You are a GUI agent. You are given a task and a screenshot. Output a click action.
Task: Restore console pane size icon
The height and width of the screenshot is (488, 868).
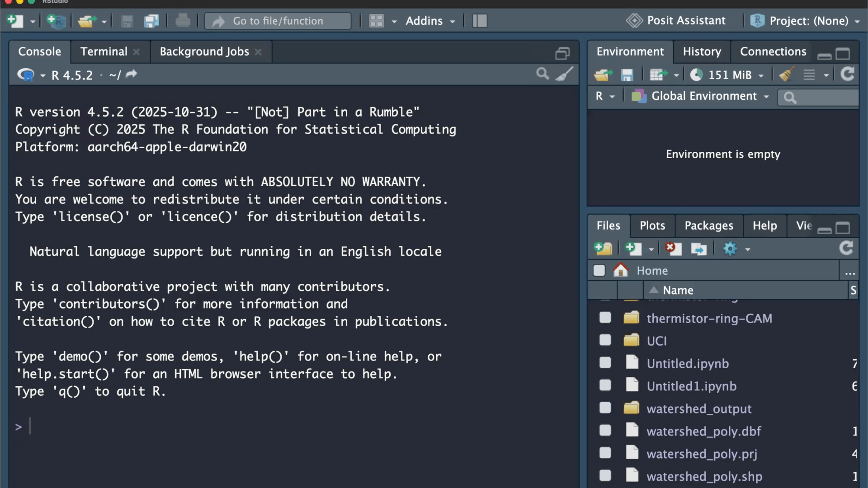pos(562,54)
